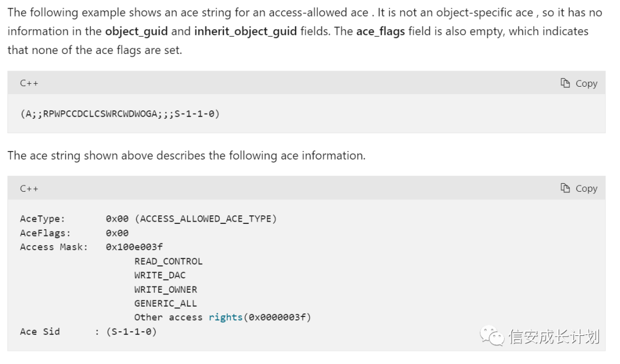Click the Access Mask value 0x100e003f

[134, 247]
